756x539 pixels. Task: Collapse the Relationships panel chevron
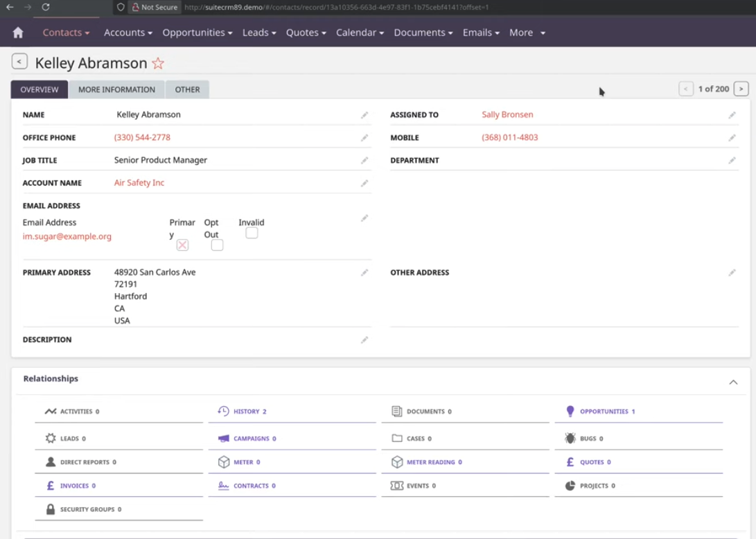coord(733,382)
